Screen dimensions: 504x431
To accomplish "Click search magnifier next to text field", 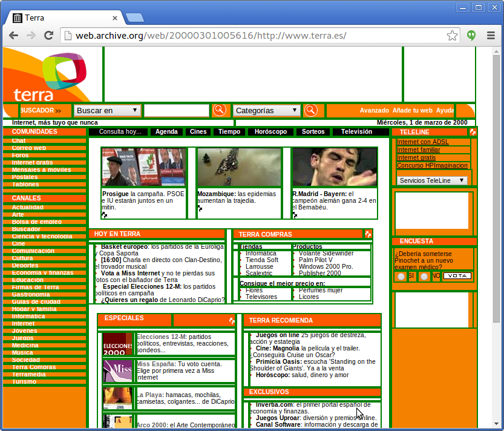I will pyautogui.click(x=219, y=110).
